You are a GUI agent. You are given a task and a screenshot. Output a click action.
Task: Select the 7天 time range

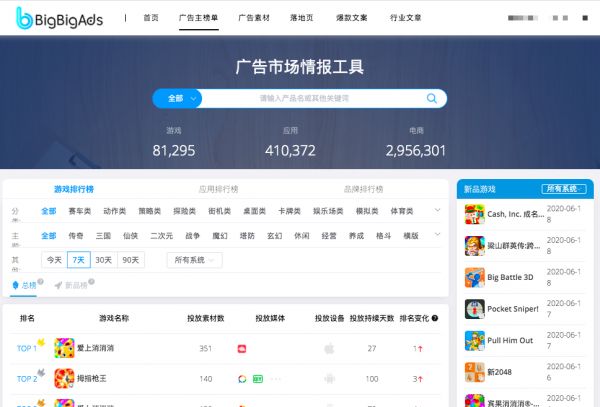[x=78, y=260]
